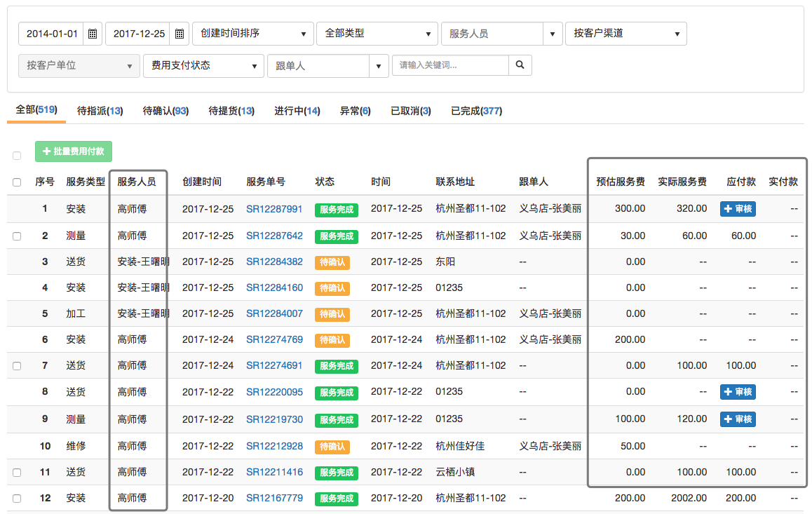Click the 创建时间 column header
The image size is (812, 514).
point(202,182)
